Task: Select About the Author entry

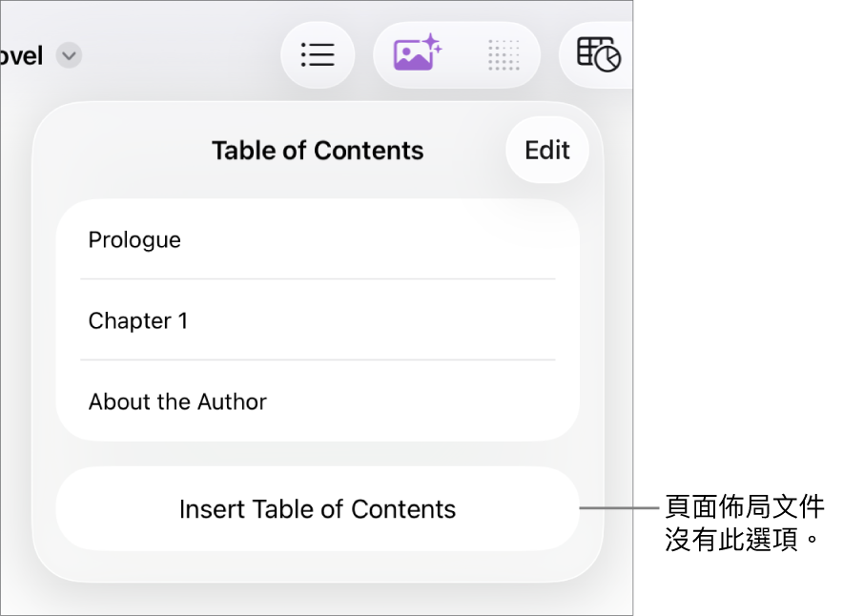Action: [x=177, y=402]
